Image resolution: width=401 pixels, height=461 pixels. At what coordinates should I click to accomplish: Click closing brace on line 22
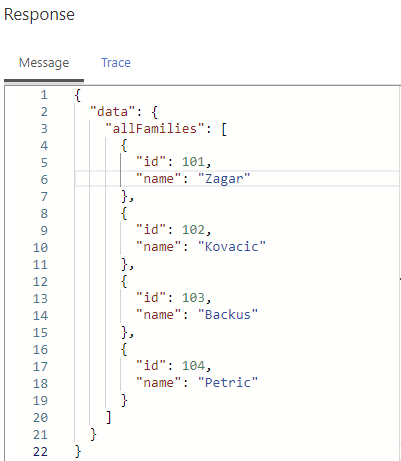click(78, 452)
